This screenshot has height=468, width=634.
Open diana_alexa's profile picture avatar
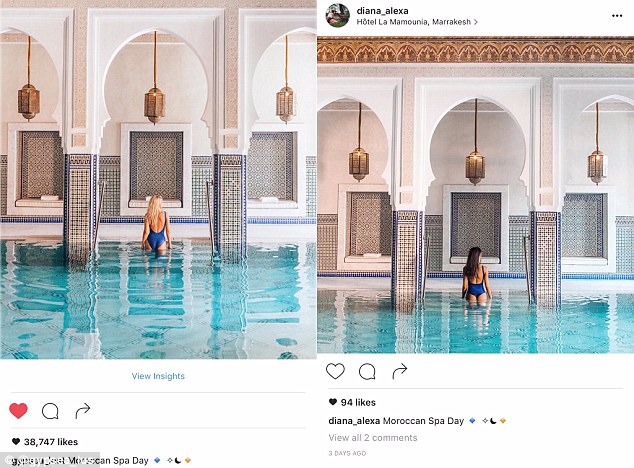pos(338,15)
